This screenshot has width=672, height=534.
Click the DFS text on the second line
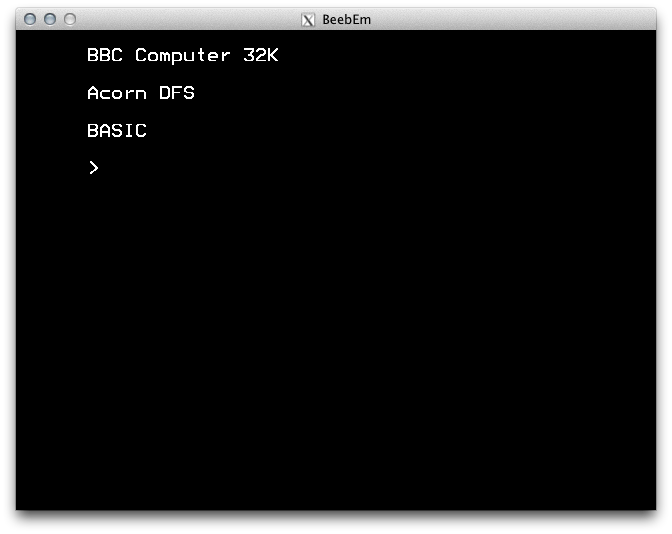[x=177, y=93]
